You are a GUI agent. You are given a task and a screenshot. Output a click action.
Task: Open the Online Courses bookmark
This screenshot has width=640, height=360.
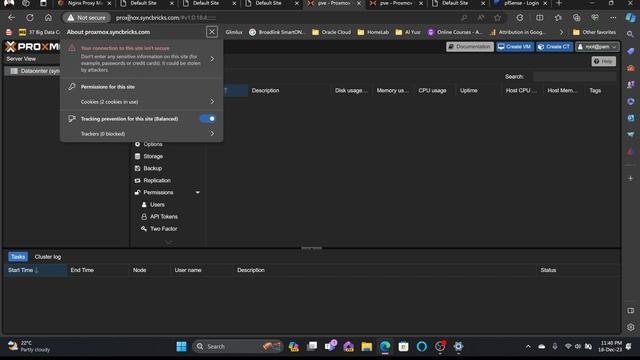tap(454, 32)
